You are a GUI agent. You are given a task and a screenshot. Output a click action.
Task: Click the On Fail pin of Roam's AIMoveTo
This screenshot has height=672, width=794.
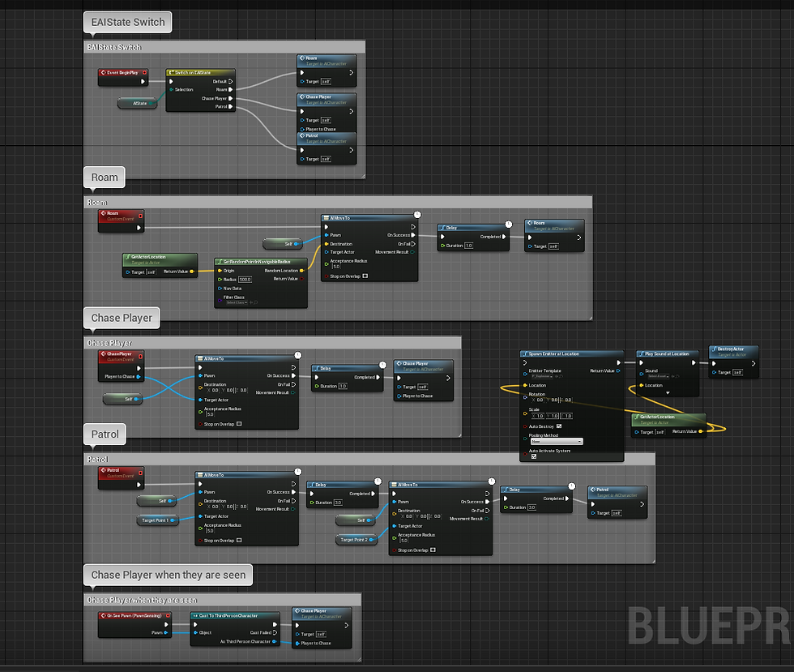[x=412, y=244]
